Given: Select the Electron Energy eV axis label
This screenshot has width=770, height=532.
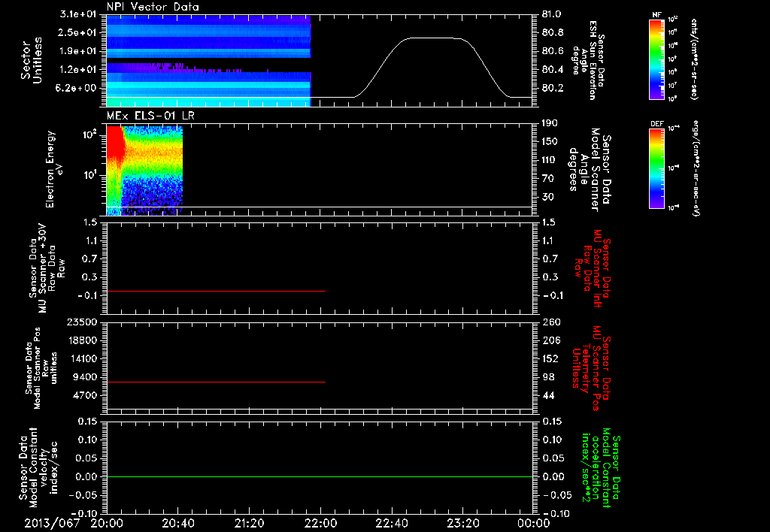Looking at the screenshot, I should point(53,169).
